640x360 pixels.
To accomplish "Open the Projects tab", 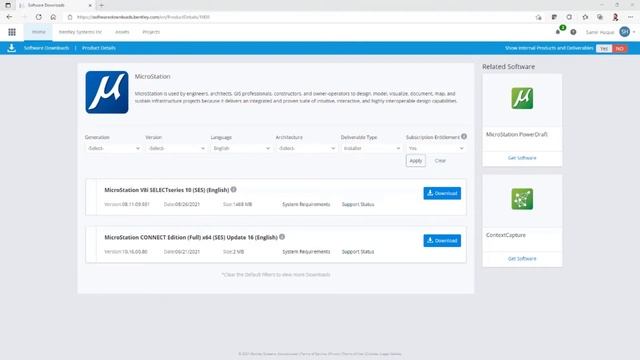I will [x=151, y=32].
